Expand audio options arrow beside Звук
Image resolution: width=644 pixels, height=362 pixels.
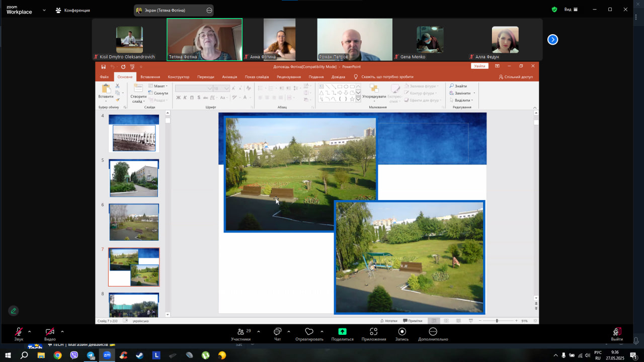[x=29, y=332]
